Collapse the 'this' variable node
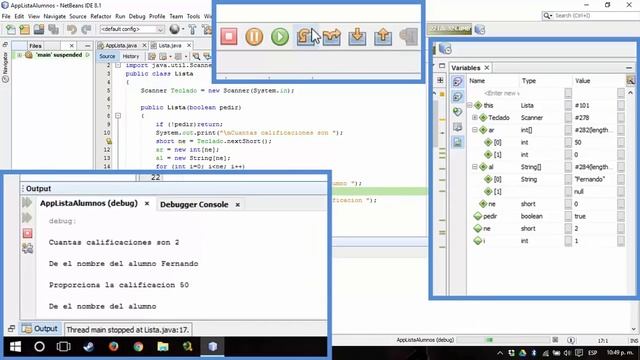This screenshot has width=640, height=360. pos(470,105)
